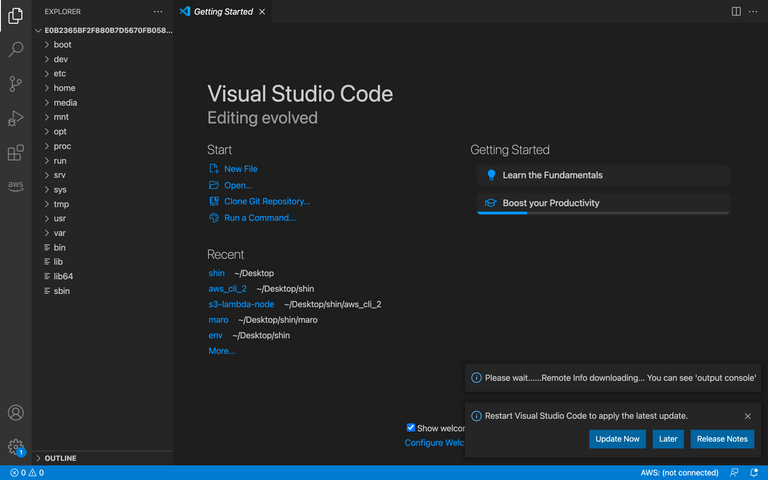Viewport: 768px width, 480px height.
Task: Open the AWS Toolkit sidebar icon
Action: pos(15,186)
